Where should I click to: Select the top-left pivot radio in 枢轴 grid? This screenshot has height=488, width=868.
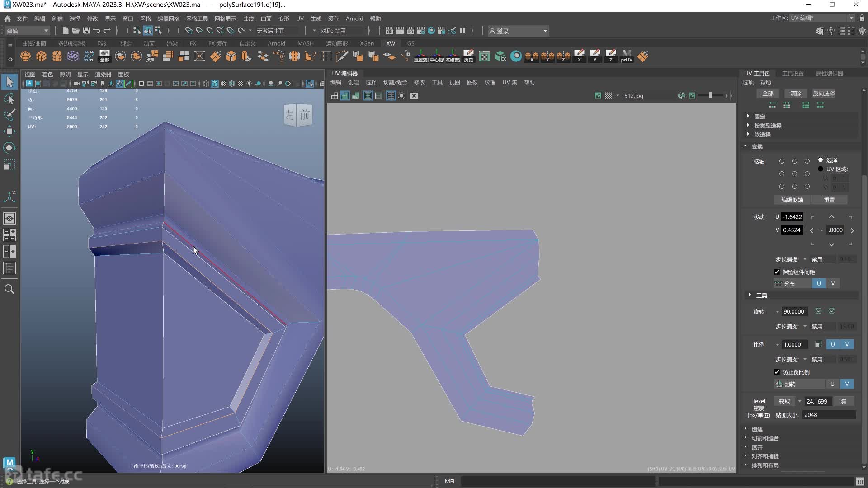coord(782,161)
